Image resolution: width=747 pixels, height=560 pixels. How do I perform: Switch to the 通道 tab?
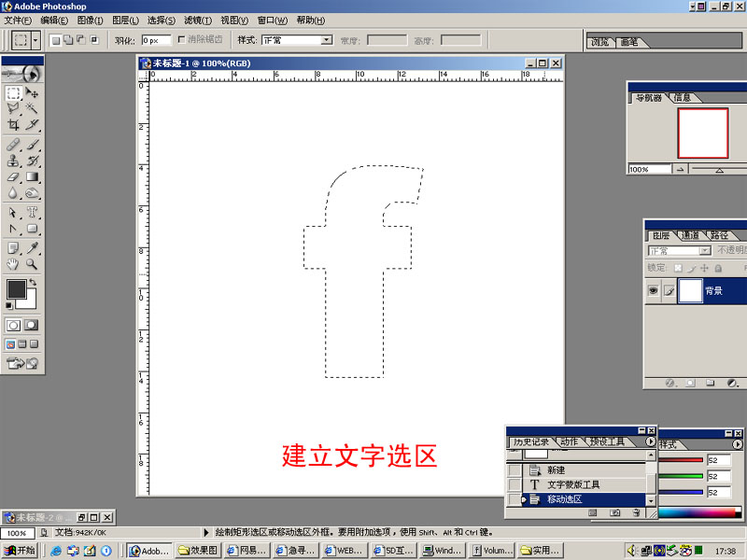point(690,235)
